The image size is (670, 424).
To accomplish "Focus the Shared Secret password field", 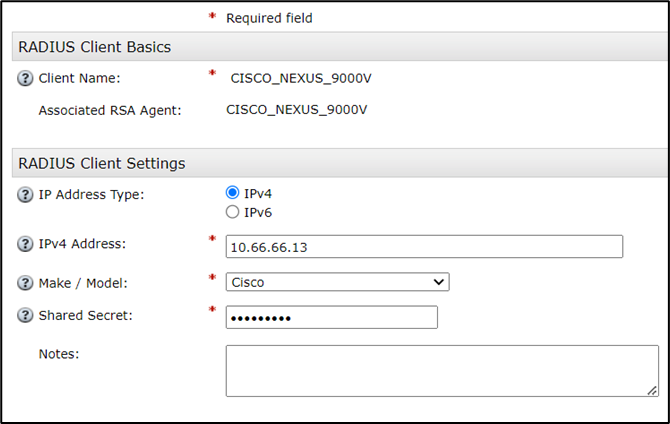I will tap(331, 317).
